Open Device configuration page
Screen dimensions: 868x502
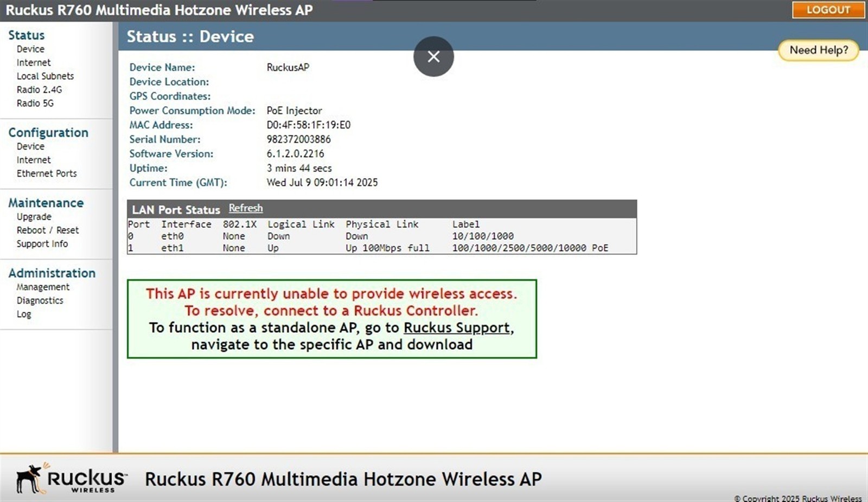click(x=30, y=146)
